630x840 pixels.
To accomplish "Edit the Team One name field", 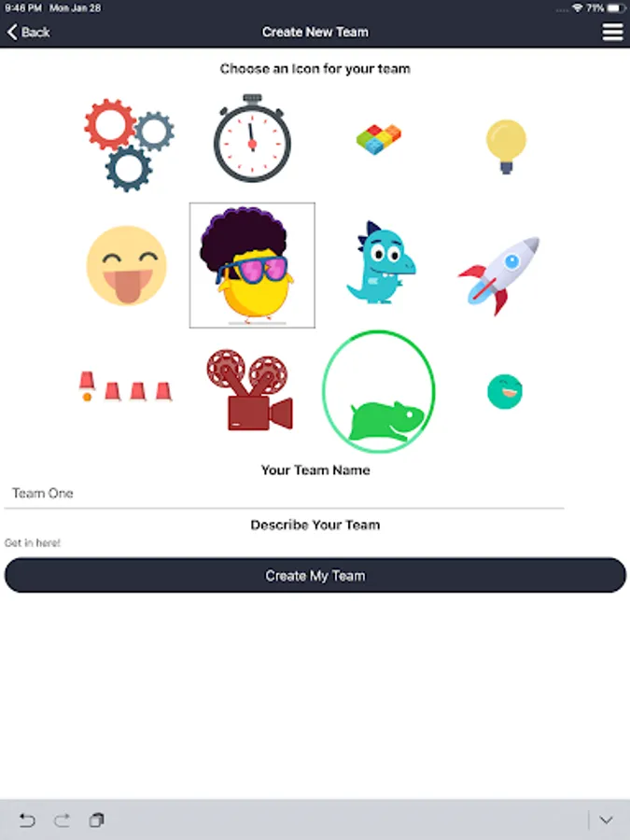I will point(284,494).
